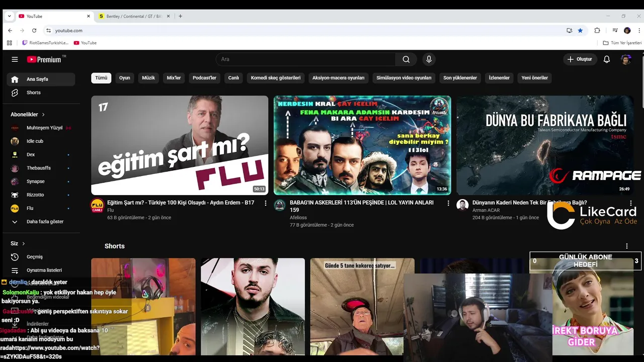The width and height of the screenshot is (644, 362).
Task: Open Oynatma listeleri in sidebar
Action: [x=41, y=270]
